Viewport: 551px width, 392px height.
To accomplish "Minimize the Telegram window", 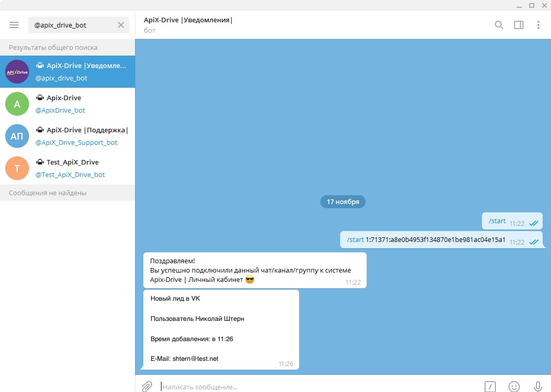I will (x=519, y=6).
